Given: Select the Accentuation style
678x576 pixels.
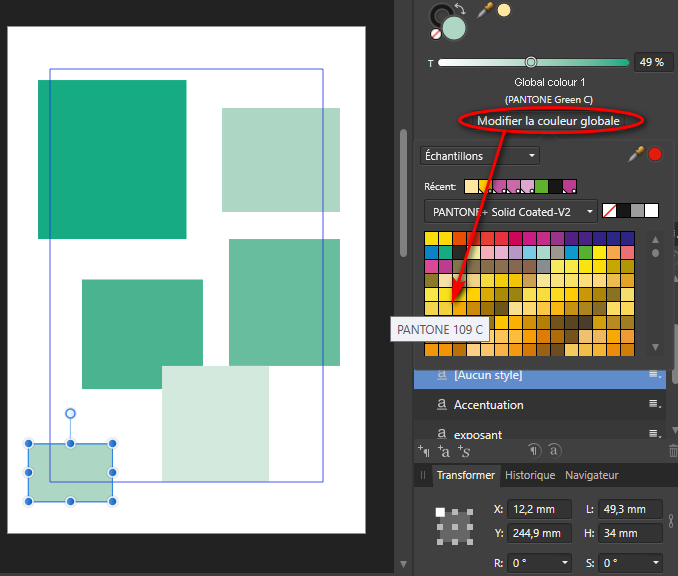Looking at the screenshot, I should (x=540, y=404).
